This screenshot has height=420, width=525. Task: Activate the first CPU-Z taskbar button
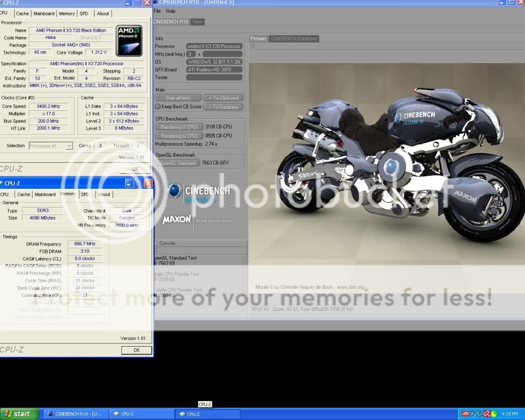click(143, 414)
